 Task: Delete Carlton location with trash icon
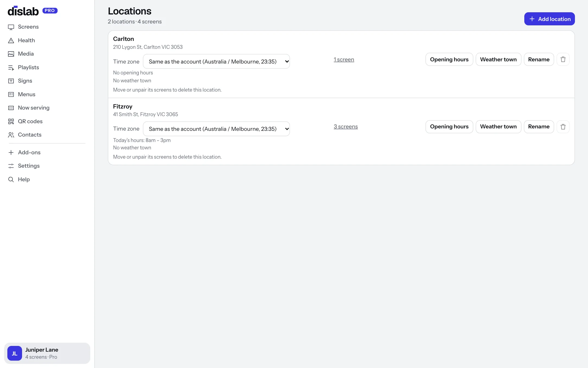(563, 59)
